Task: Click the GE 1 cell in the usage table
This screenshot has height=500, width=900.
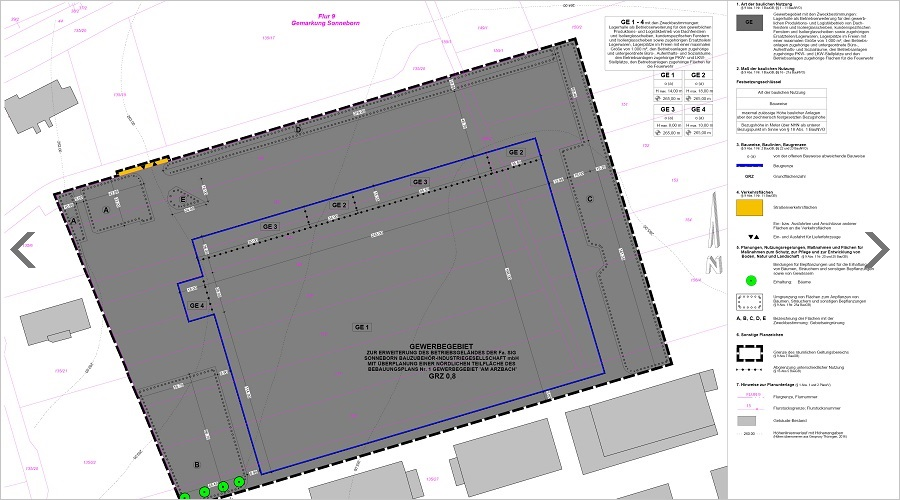Action: [x=669, y=76]
